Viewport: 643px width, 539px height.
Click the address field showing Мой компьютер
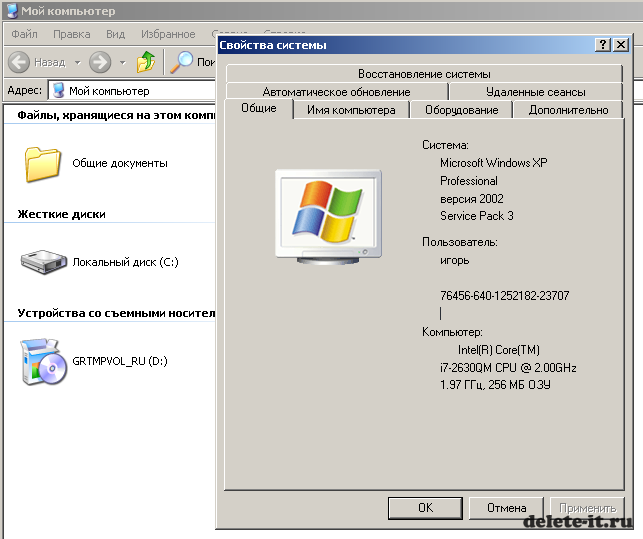pyautogui.click(x=132, y=90)
